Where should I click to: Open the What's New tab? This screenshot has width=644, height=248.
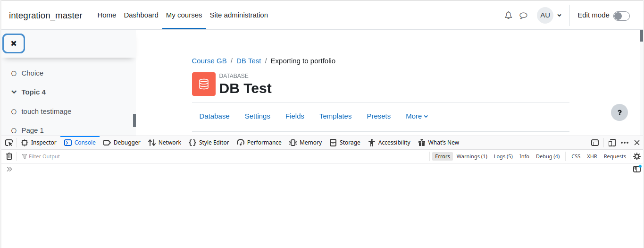click(439, 143)
